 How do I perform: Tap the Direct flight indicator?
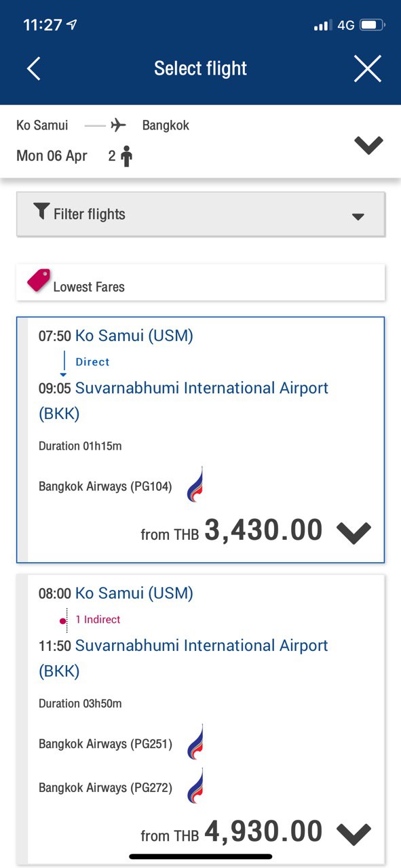tap(92, 362)
